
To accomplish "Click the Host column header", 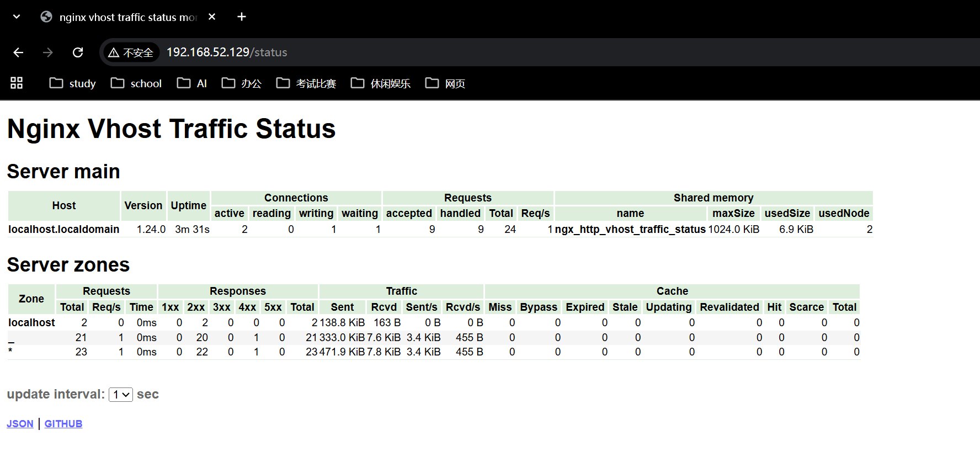I will (64, 205).
